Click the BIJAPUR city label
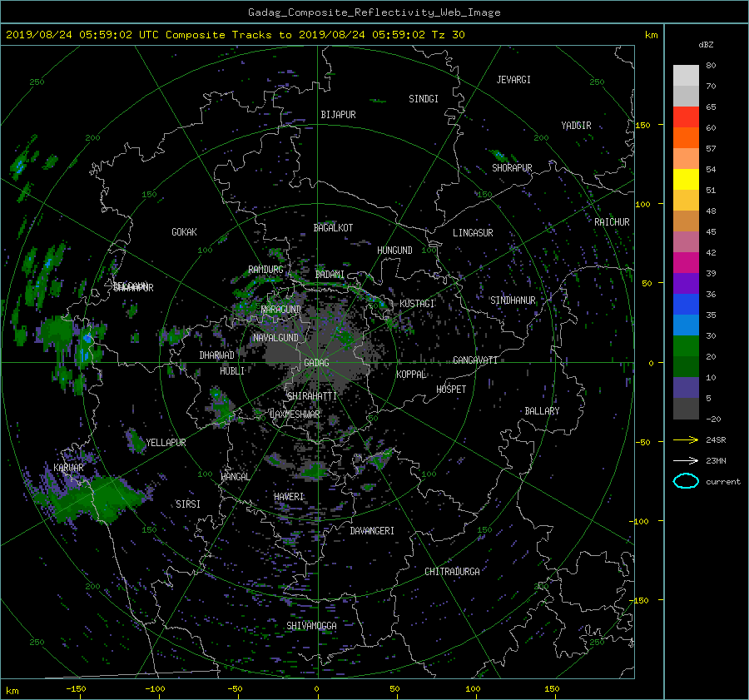 pyautogui.click(x=338, y=115)
